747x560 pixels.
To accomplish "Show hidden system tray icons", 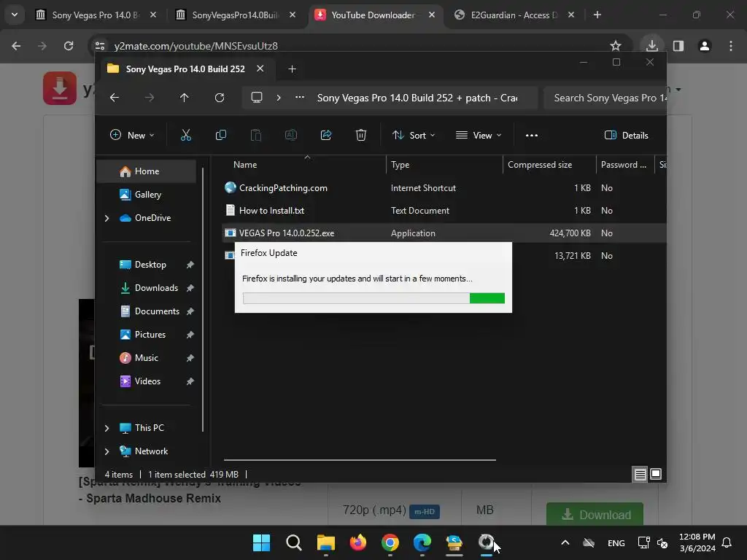I will (565, 542).
